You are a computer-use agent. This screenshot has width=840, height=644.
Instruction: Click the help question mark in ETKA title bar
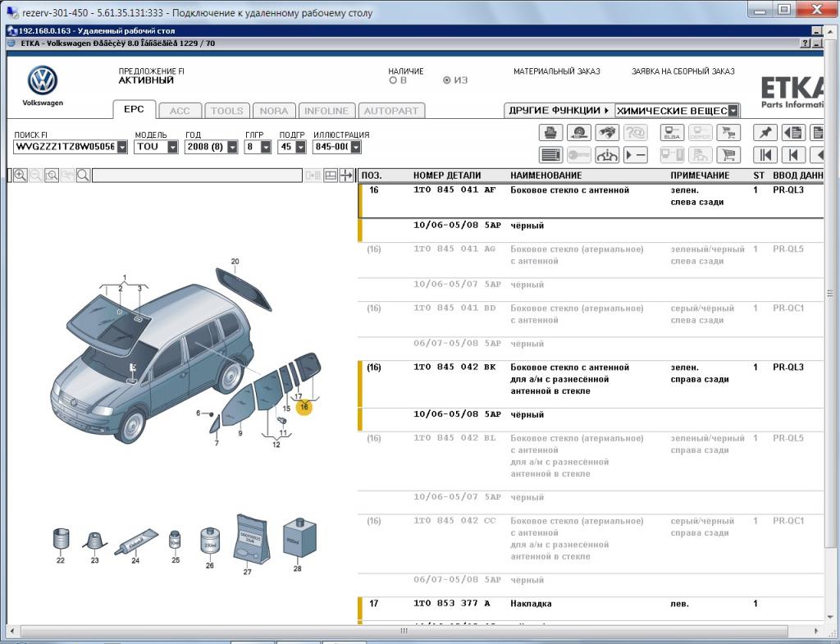(x=806, y=43)
